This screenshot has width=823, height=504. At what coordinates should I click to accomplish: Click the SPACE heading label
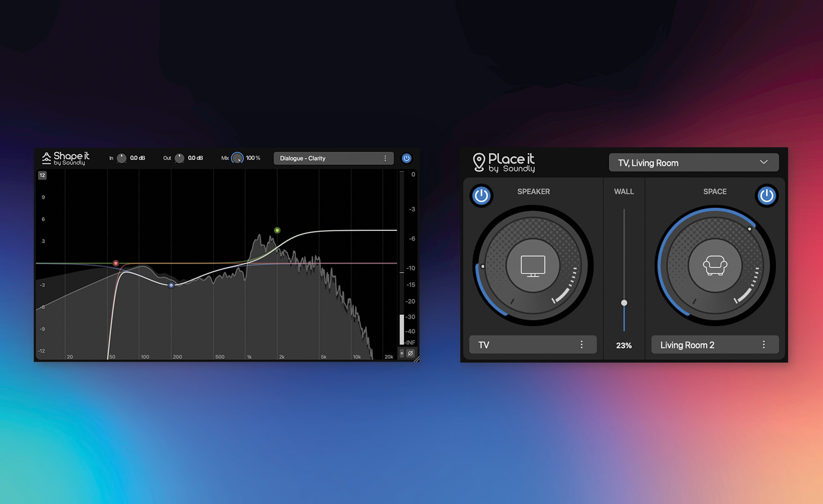[x=715, y=191]
